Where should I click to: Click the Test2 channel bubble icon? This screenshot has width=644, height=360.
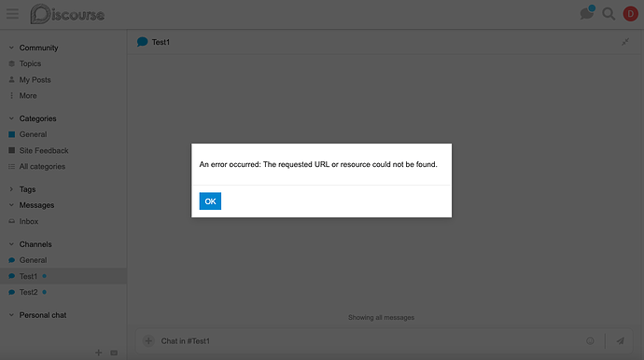(11, 292)
